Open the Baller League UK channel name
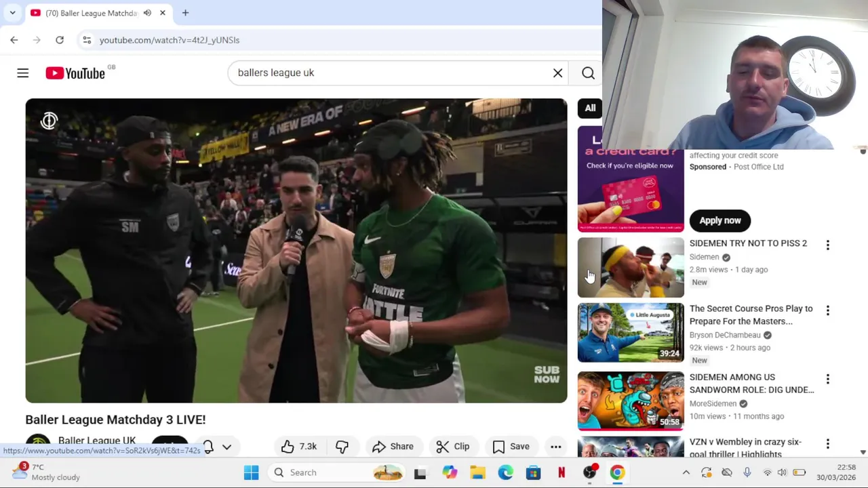This screenshot has width=868, height=488. (97, 441)
